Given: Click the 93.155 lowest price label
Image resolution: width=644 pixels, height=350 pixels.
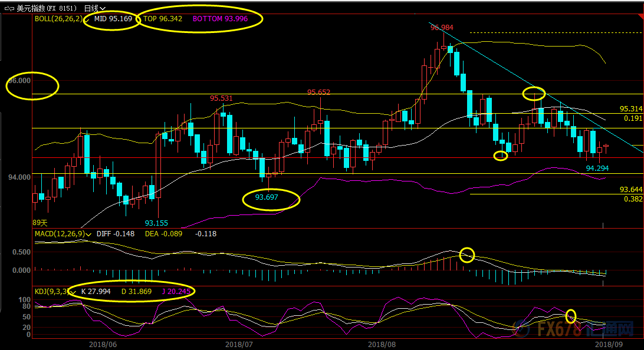Looking at the screenshot, I should 156,223.
